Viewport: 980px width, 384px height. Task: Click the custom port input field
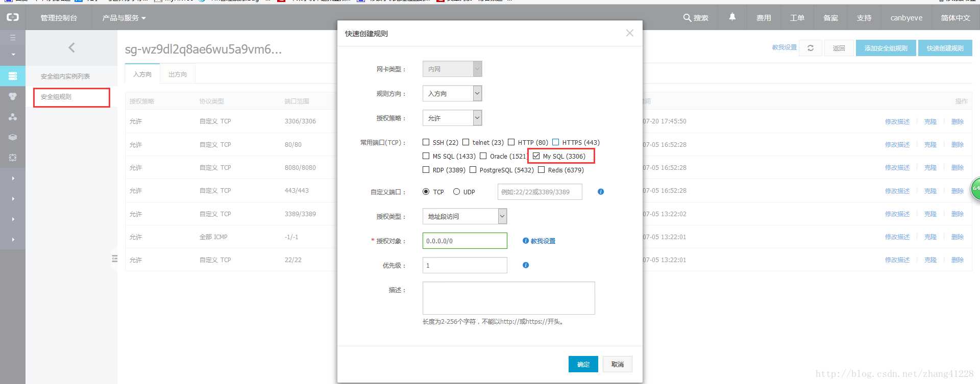[540, 192]
